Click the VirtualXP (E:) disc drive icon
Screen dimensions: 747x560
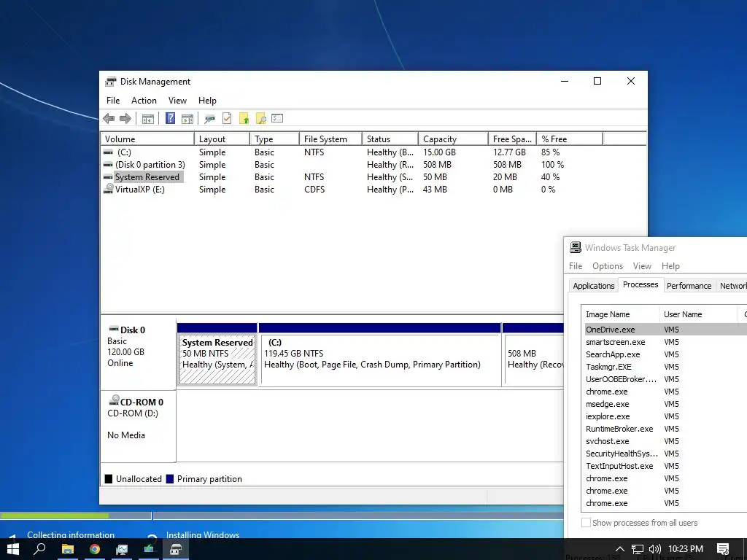point(108,189)
